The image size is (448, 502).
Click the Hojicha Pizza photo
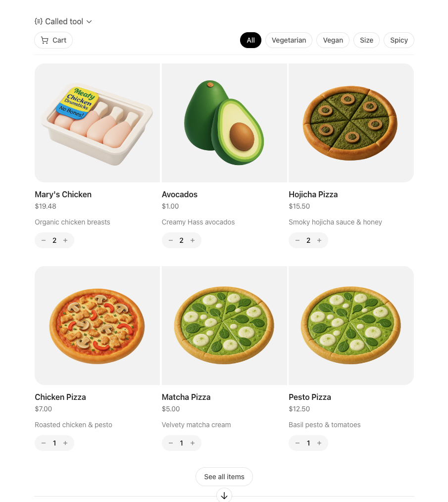[350, 122]
